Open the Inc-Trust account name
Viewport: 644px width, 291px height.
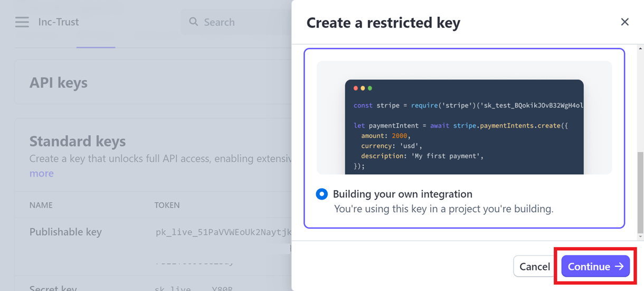point(59,22)
